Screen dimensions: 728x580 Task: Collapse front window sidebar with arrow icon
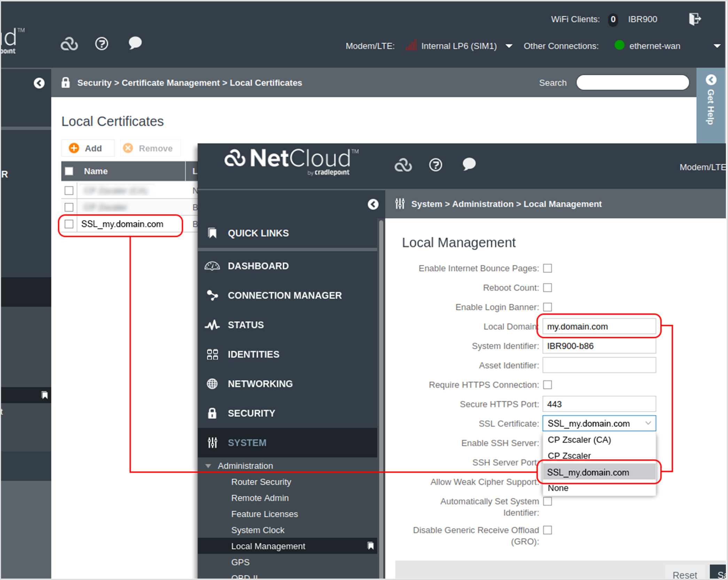[x=373, y=204]
